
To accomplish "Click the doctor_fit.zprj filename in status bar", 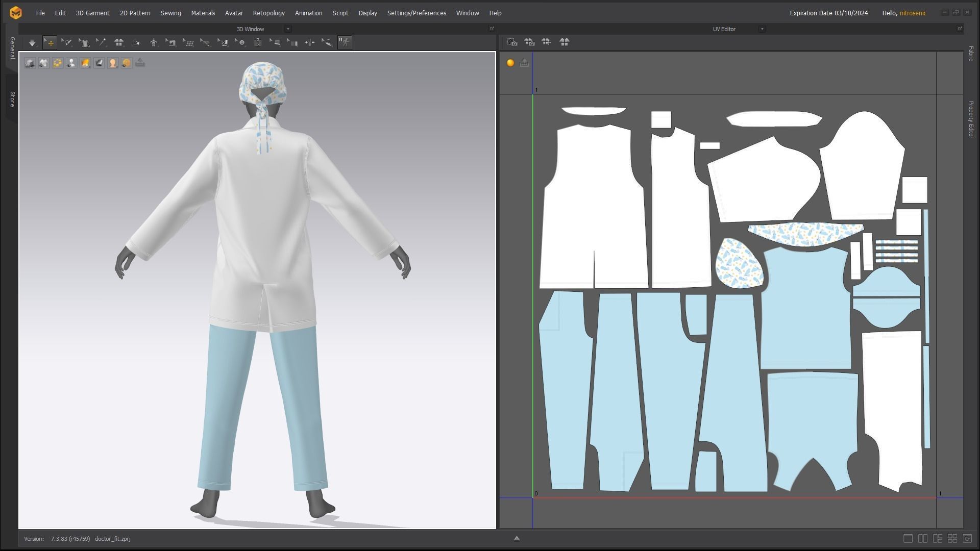I will click(113, 539).
